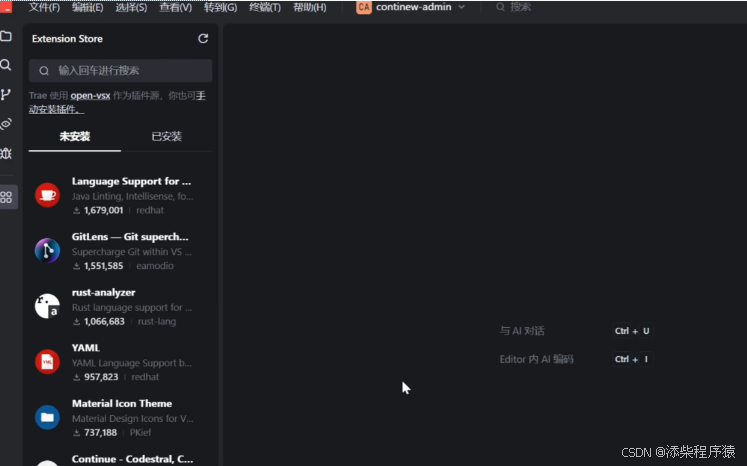
Task: Refresh the Extension Store list
Action: pyautogui.click(x=203, y=39)
